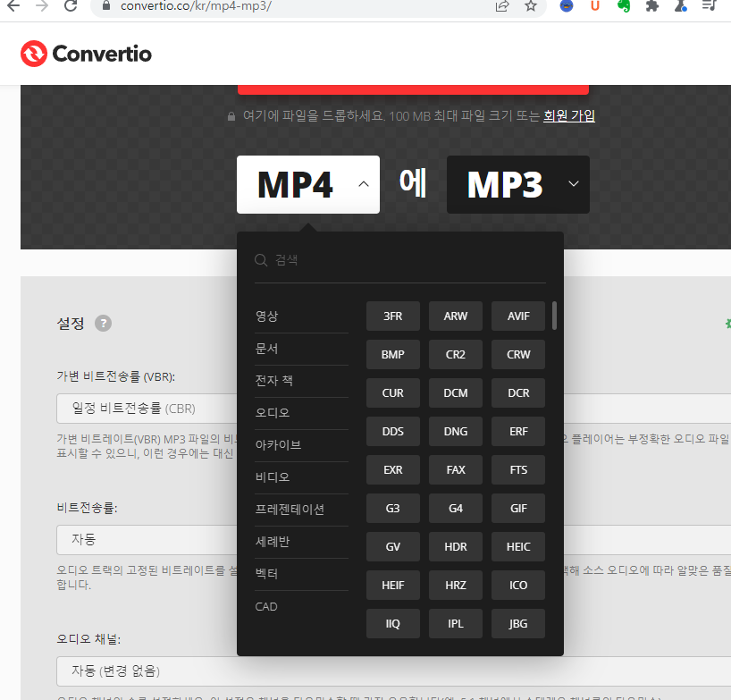
Task: Open the 일정 비트전송률 (CBR) dropdown
Action: click(147, 409)
